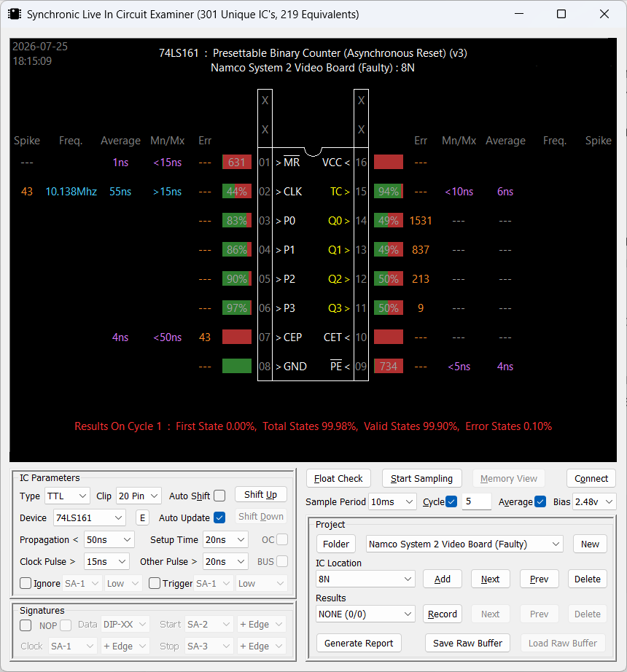Tick the Trigger checkbox
Image resolution: width=627 pixels, height=672 pixels.
coord(155,583)
